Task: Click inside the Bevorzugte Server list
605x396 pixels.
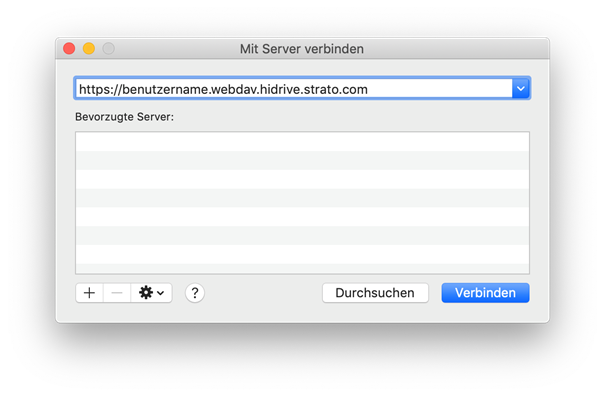Action: [302, 203]
